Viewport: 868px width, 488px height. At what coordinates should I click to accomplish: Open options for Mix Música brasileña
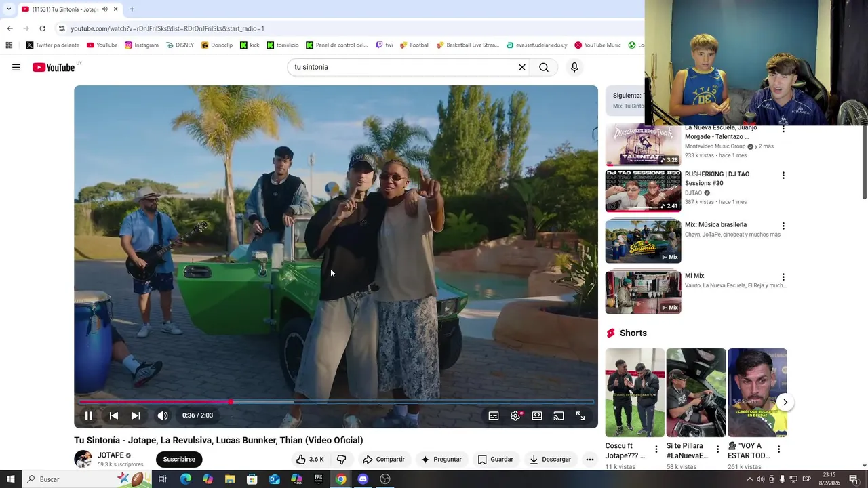[x=783, y=226]
